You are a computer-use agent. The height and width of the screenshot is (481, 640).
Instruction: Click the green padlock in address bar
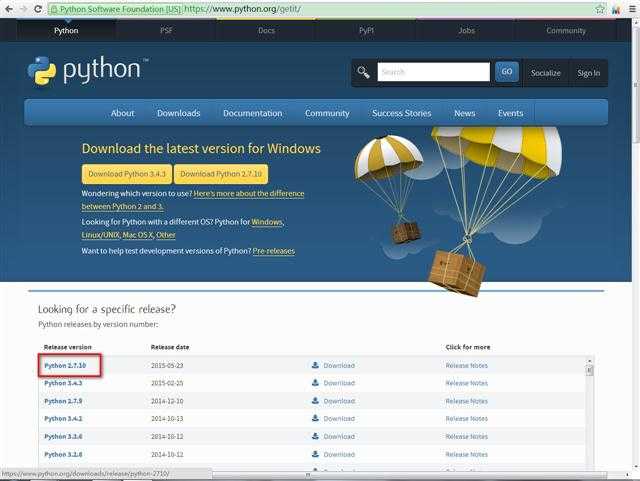pos(54,9)
